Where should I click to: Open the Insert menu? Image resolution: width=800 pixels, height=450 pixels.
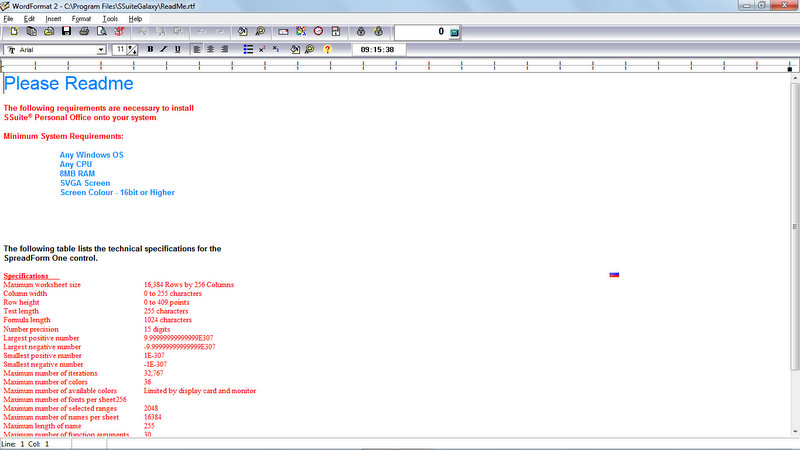(53, 19)
